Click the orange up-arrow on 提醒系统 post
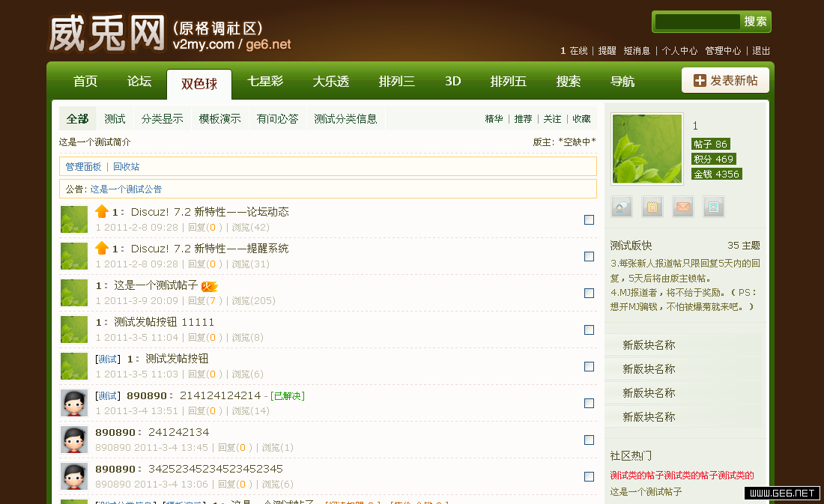The height and width of the screenshot is (504, 824). (102, 248)
